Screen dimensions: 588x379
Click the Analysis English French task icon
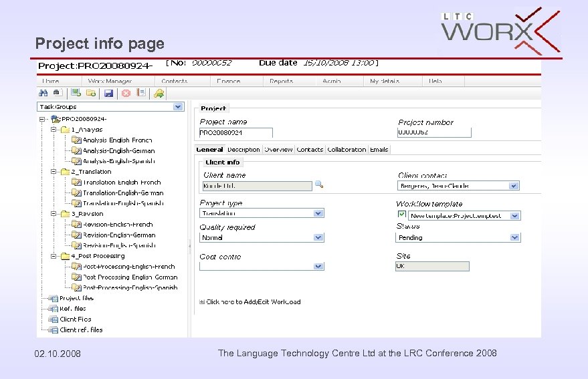76,140
